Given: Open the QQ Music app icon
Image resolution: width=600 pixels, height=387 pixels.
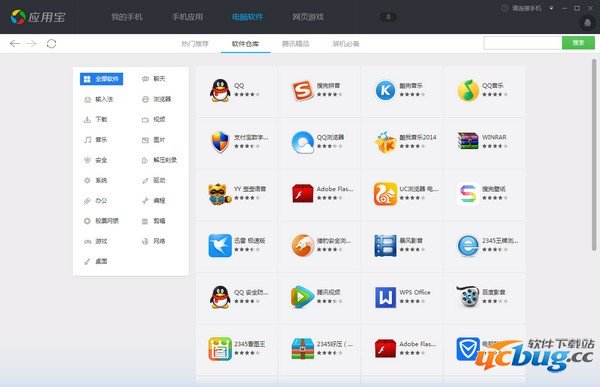Looking at the screenshot, I should (x=468, y=90).
